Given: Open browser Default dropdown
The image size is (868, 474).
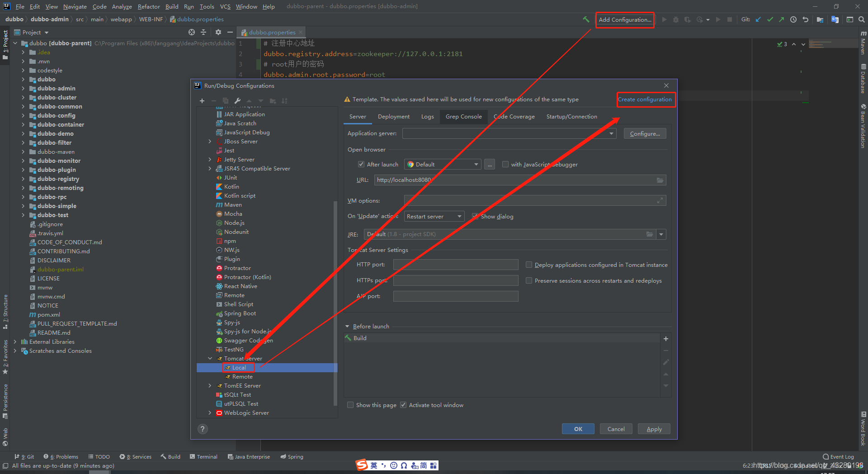Looking at the screenshot, I should tap(443, 165).
